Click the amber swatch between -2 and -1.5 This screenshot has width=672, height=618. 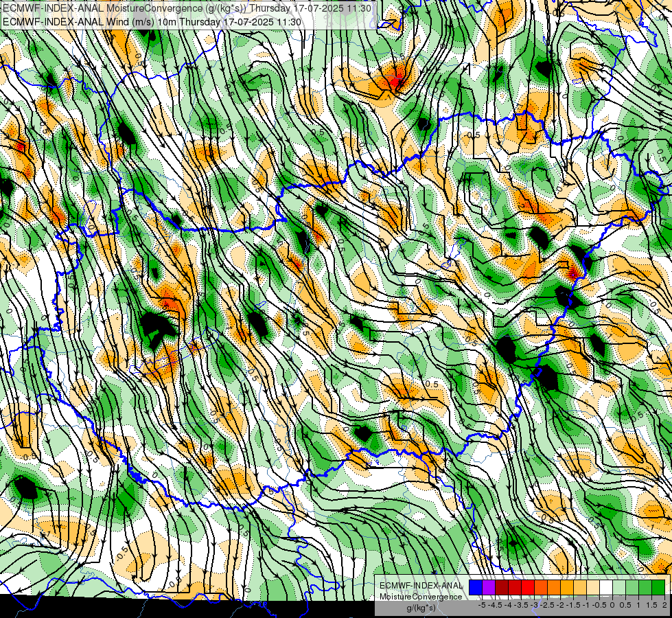pos(567,588)
